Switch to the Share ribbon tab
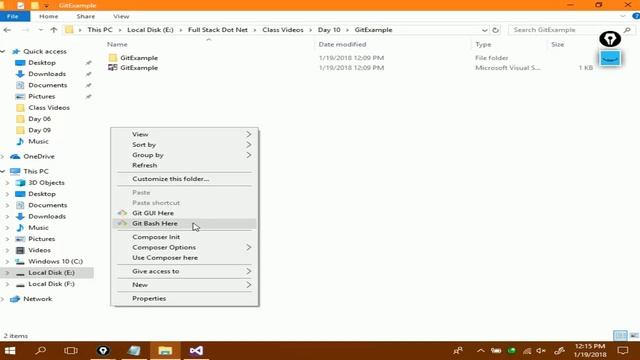The height and width of the screenshot is (360, 640). pos(86,16)
